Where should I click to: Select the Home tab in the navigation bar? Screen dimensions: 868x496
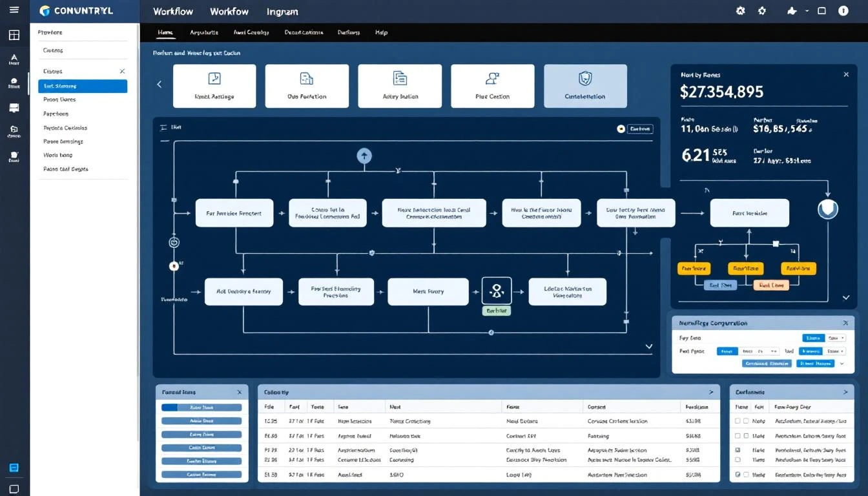click(x=165, y=32)
